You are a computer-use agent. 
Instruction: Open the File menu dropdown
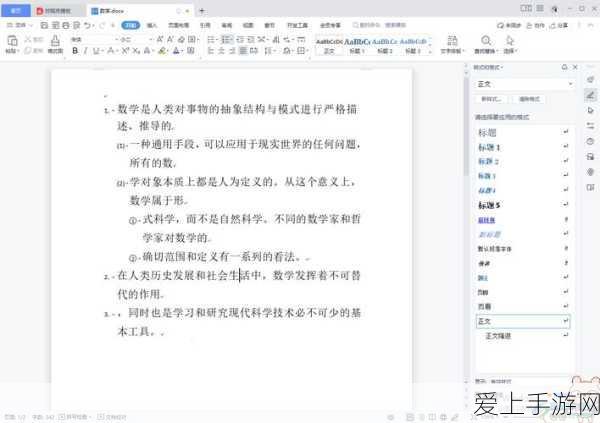click(19, 25)
